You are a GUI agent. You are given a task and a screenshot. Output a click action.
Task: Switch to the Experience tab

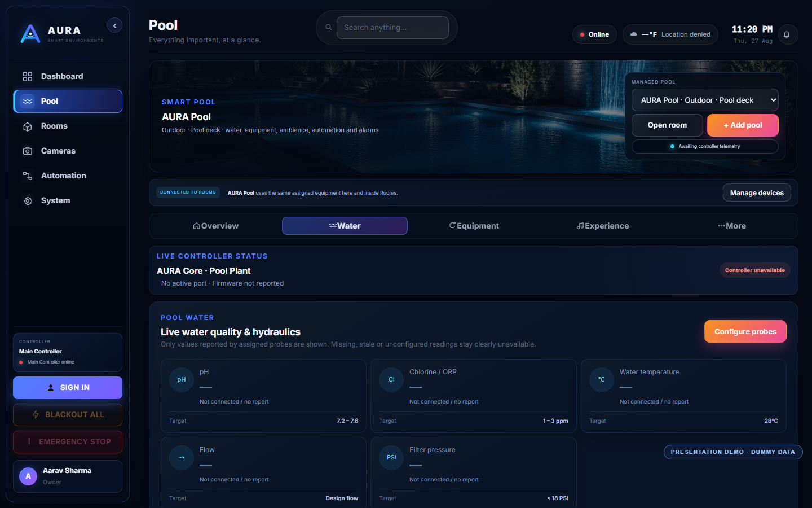(602, 226)
